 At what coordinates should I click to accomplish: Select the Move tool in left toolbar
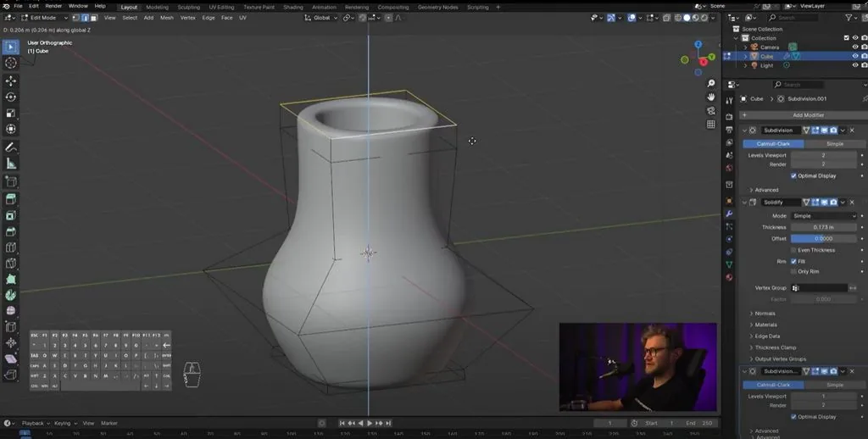(10, 81)
